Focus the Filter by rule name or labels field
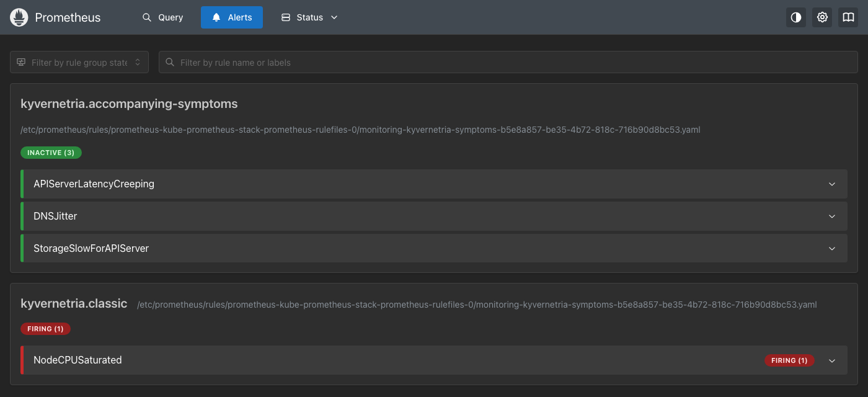 [508, 62]
